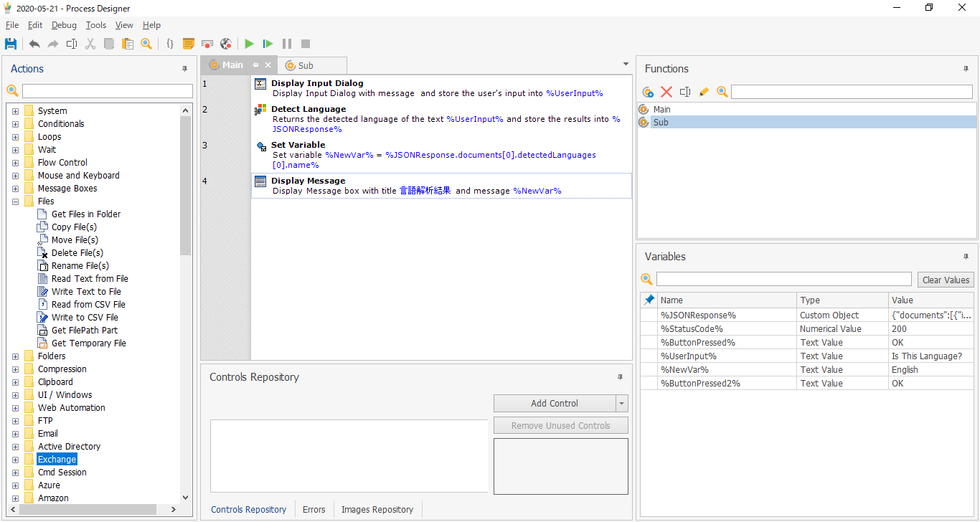
Task: Collapse the Files actions group
Action: click(15, 201)
